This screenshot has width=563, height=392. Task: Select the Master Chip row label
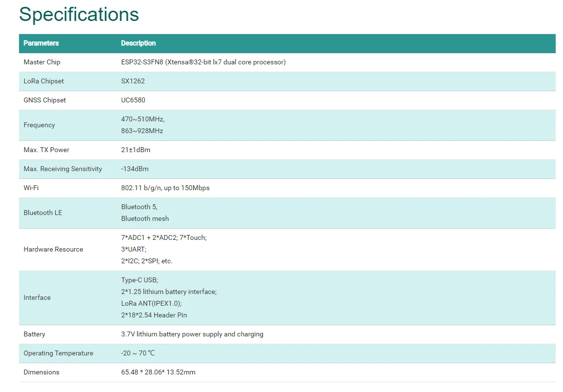pyautogui.click(x=42, y=62)
